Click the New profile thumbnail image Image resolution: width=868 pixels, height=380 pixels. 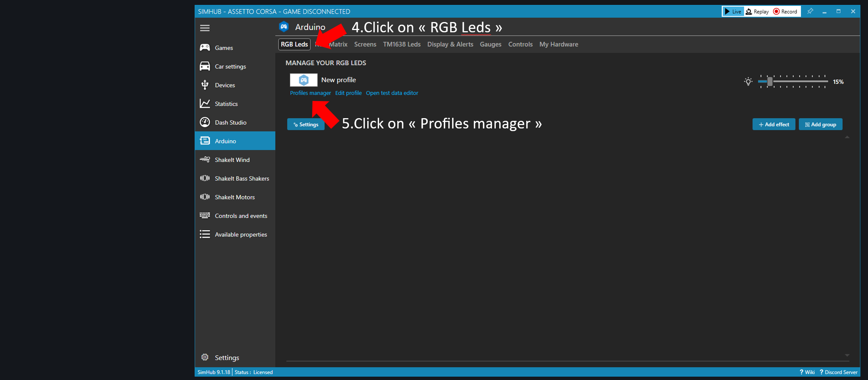tap(303, 80)
